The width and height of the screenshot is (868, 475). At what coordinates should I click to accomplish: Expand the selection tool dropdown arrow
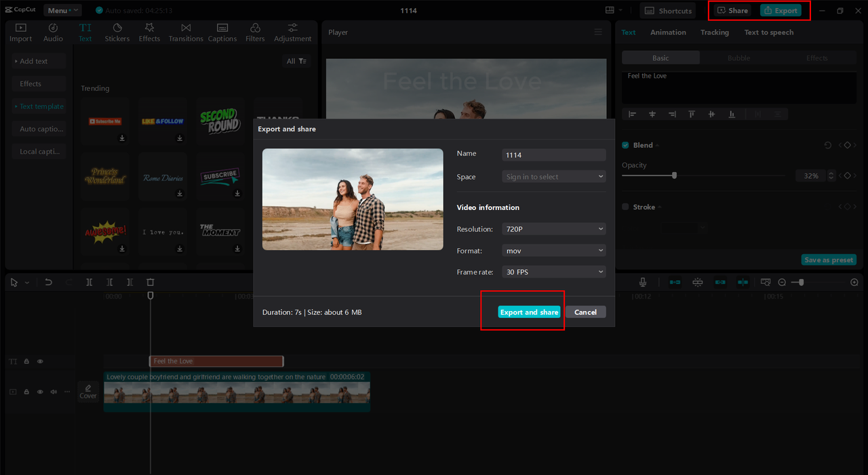pos(27,283)
